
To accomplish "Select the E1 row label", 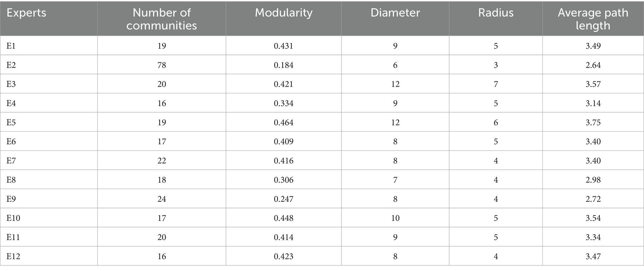I will (11, 46).
